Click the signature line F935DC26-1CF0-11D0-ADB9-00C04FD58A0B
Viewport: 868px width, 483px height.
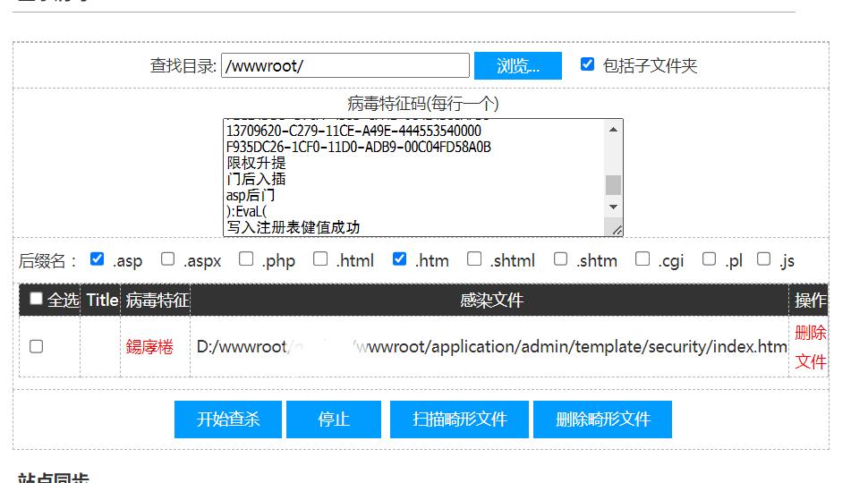tap(359, 147)
